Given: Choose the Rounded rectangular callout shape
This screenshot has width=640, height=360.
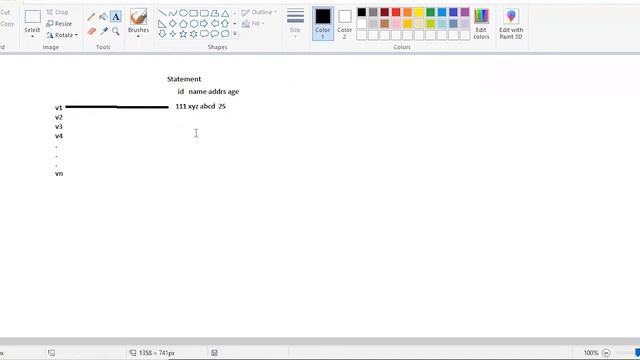Looking at the screenshot, I should point(204,34).
